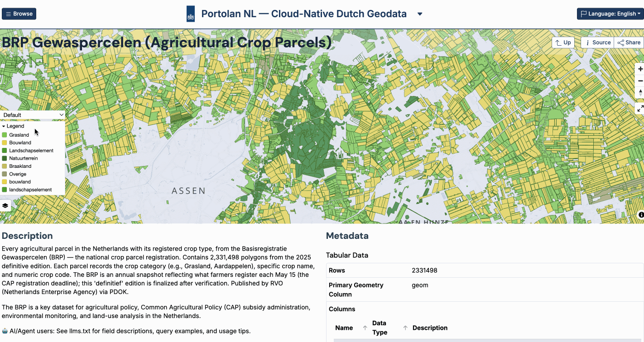Click the BRP Gewaspercelen page heading
Screen dimensions: 644x342
pos(167,43)
